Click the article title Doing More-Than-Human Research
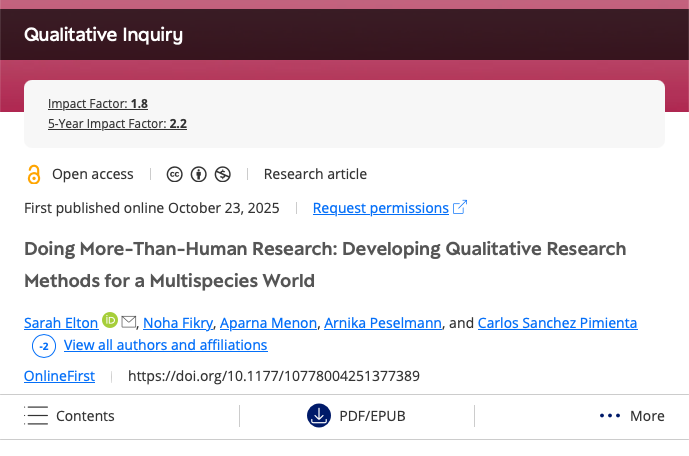The height and width of the screenshot is (456, 689). click(x=325, y=264)
